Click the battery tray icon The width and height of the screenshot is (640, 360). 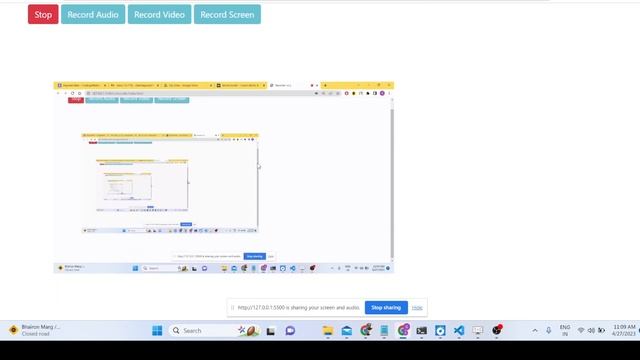pos(601,331)
